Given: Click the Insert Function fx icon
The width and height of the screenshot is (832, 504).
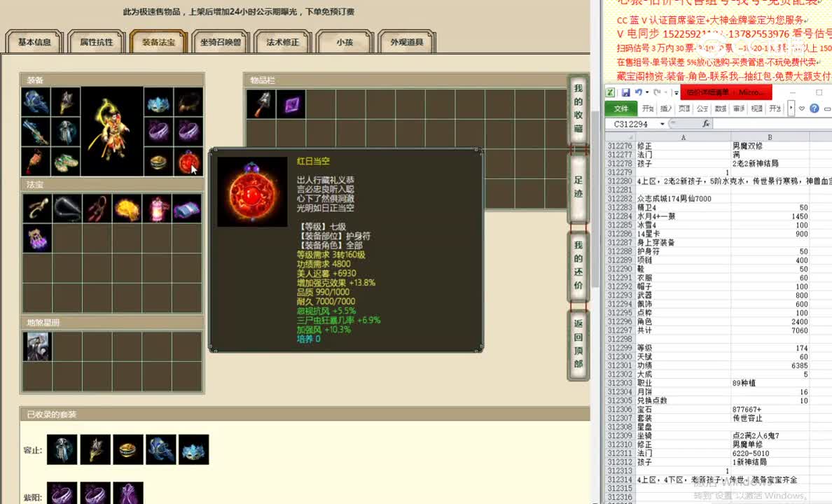Looking at the screenshot, I should pos(707,123).
